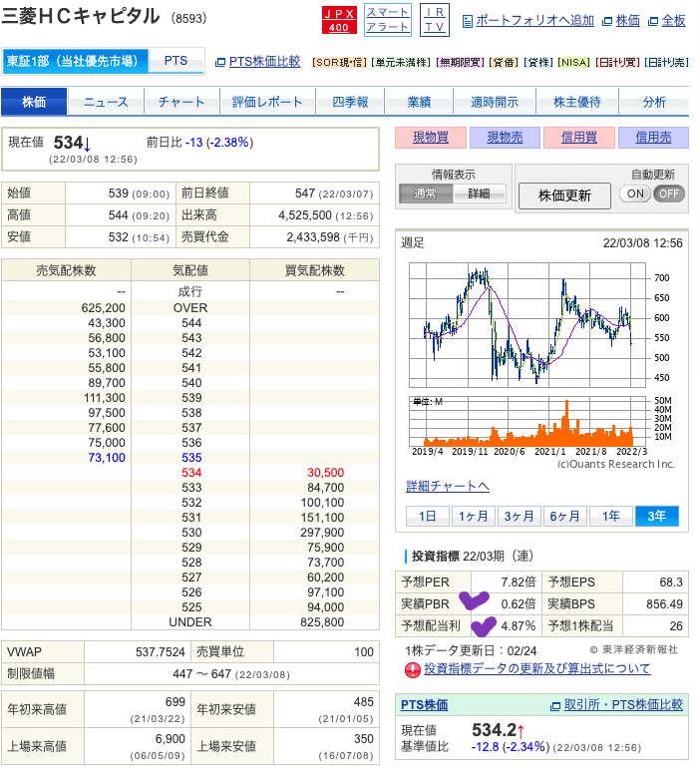Image resolution: width=700 pixels, height=774 pixels.
Task: Click the UNDER row buy quantity 825,800
Action: coord(322,622)
